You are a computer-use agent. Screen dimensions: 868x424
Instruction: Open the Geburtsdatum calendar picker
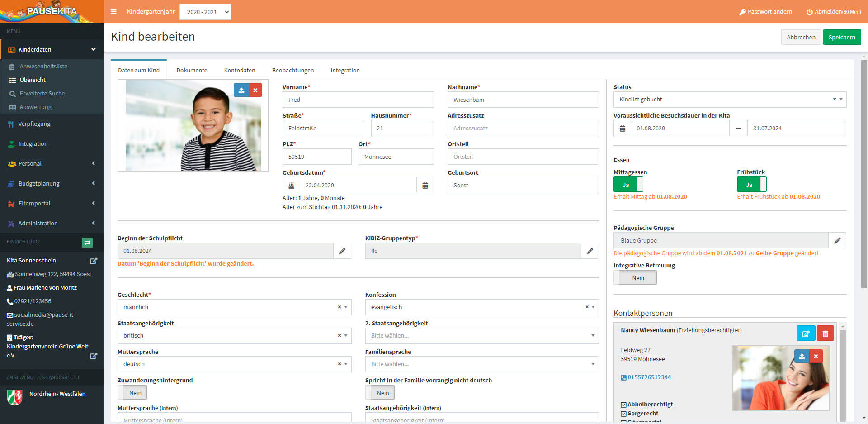tap(425, 186)
